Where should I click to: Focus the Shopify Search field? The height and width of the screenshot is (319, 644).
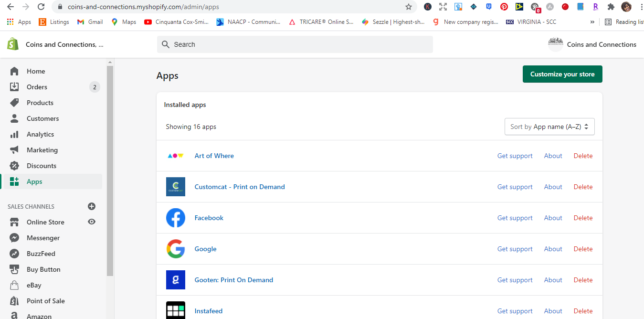(x=295, y=44)
